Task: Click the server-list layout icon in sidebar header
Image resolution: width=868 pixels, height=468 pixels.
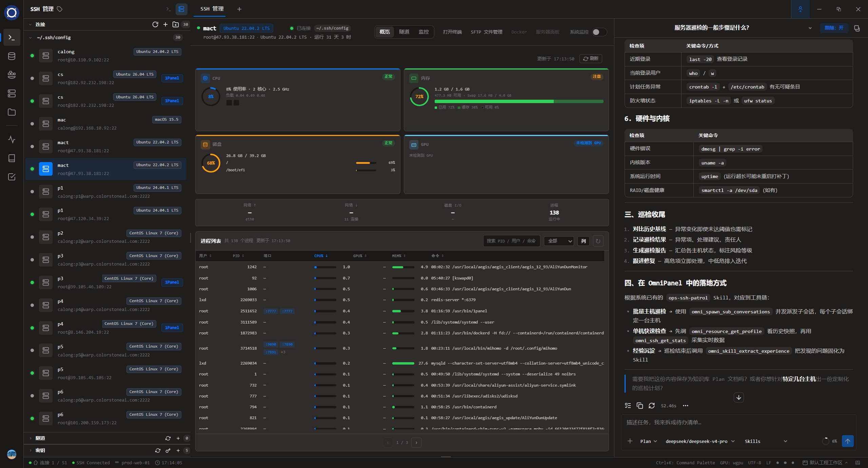Action: point(181,9)
